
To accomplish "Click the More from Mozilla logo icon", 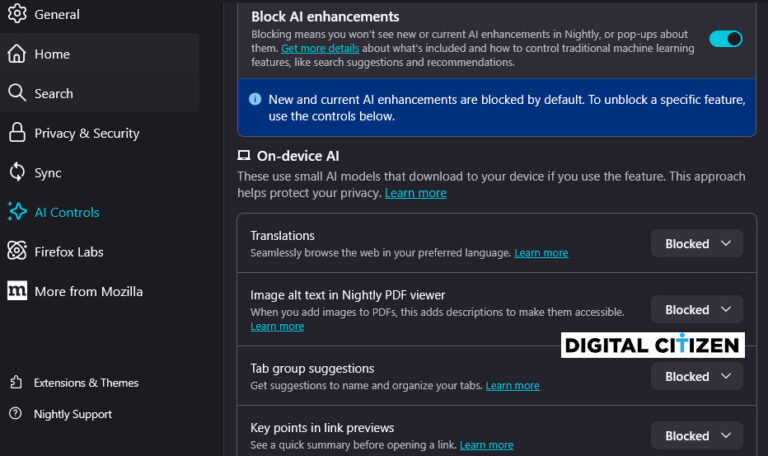I will coord(17,290).
